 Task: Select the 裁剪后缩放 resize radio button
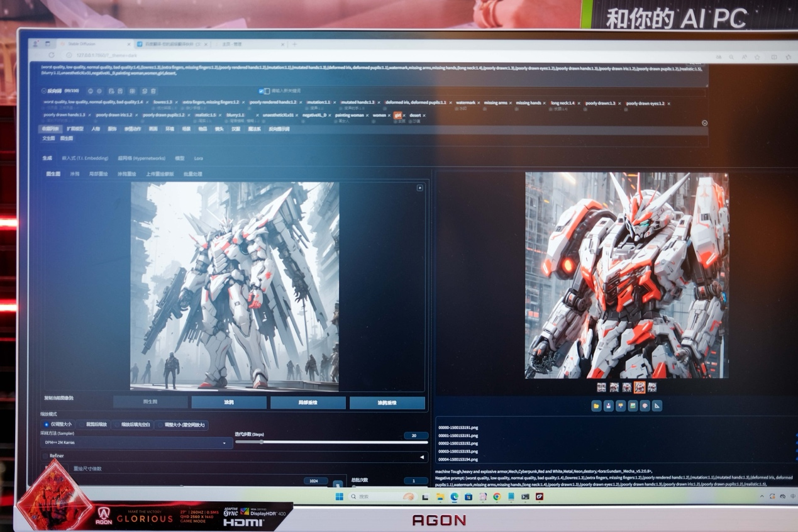tap(83, 425)
